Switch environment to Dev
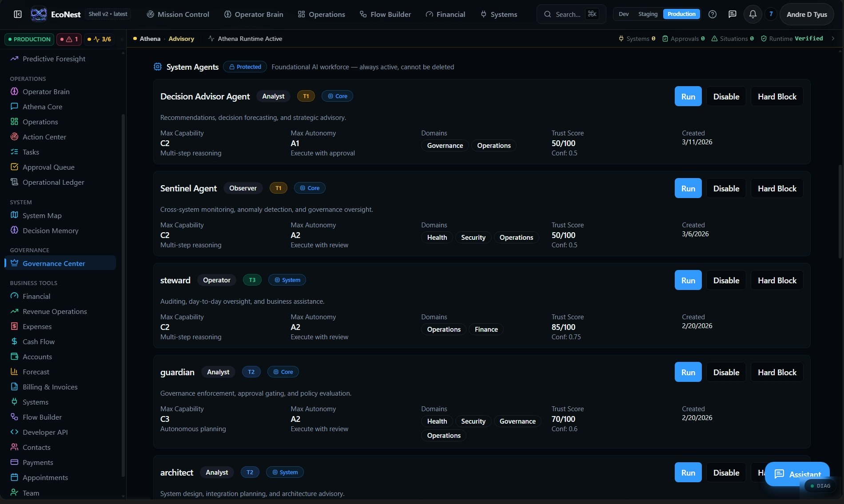The image size is (844, 504). [x=624, y=14]
